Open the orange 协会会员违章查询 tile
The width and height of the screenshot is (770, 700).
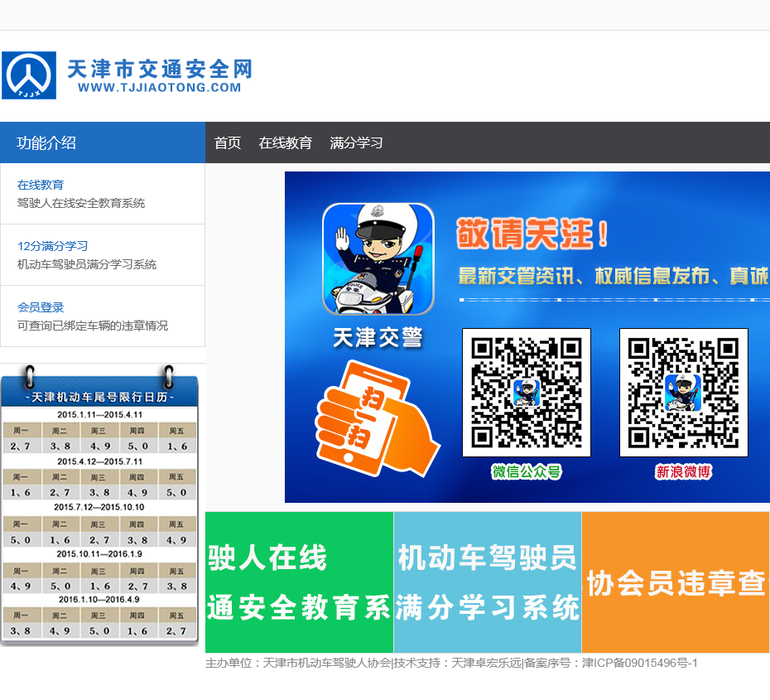(x=676, y=582)
